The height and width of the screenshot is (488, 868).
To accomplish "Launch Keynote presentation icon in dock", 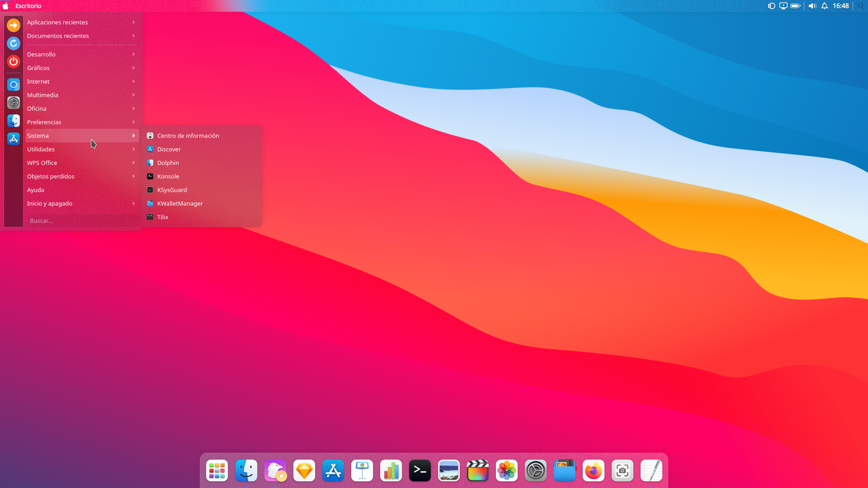I will click(362, 471).
